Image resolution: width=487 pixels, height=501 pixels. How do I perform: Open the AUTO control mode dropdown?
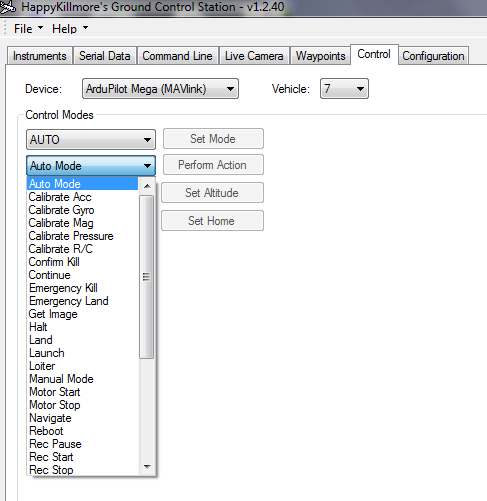91,139
